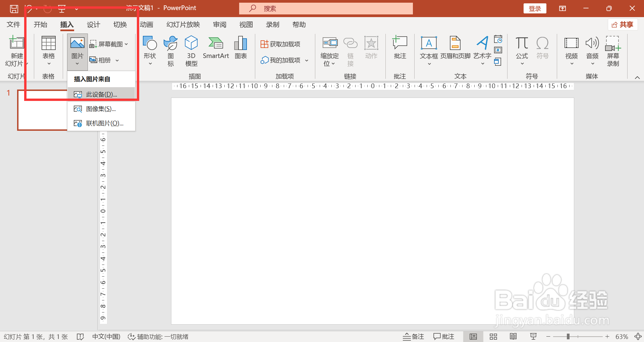This screenshot has height=342, width=644.
Task: Expand My Add-ins dropdown arrow
Action: point(307,61)
